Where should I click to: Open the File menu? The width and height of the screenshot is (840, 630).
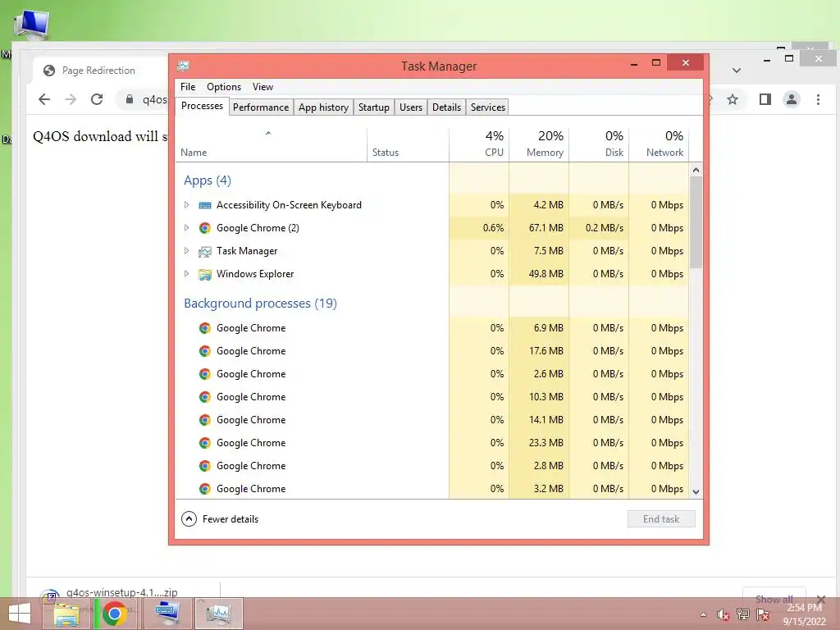[x=188, y=87]
